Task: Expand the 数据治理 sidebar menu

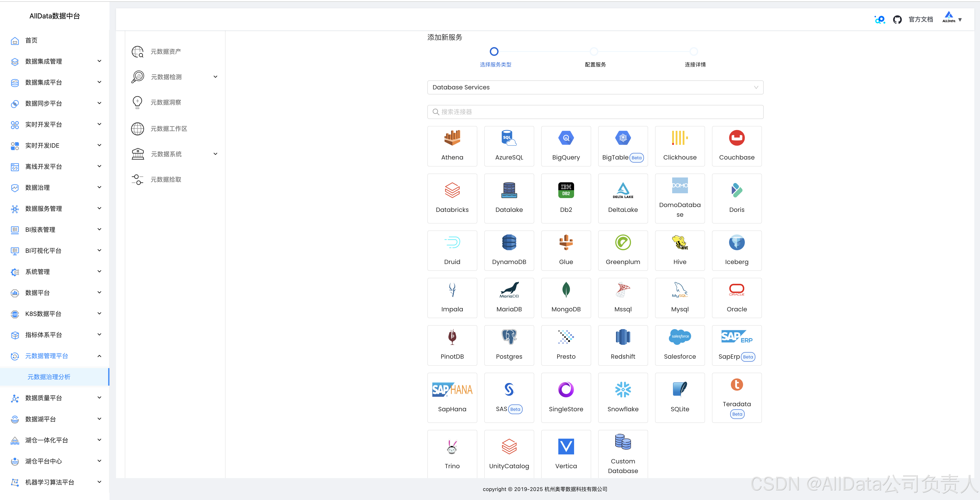Action: click(x=55, y=187)
